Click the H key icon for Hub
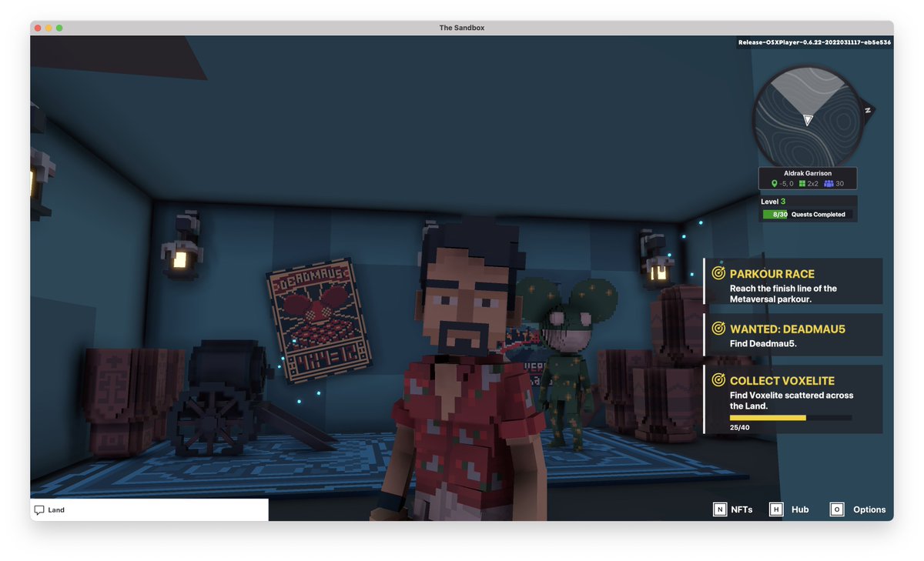 click(x=776, y=509)
